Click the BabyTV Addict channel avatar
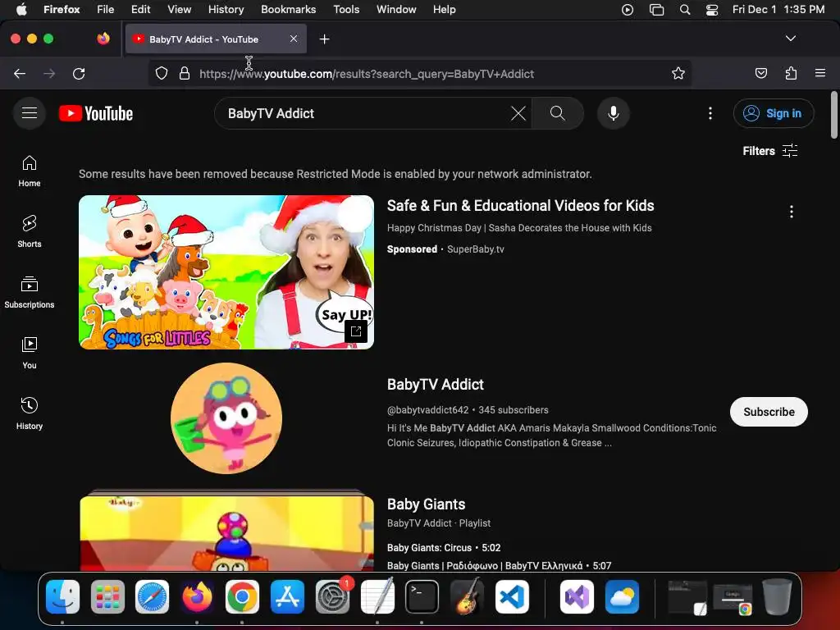 pos(226,418)
